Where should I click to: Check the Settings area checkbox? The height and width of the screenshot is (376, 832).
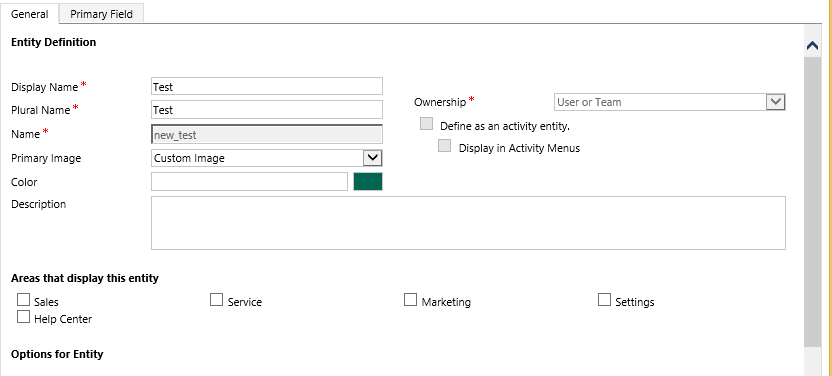604,300
